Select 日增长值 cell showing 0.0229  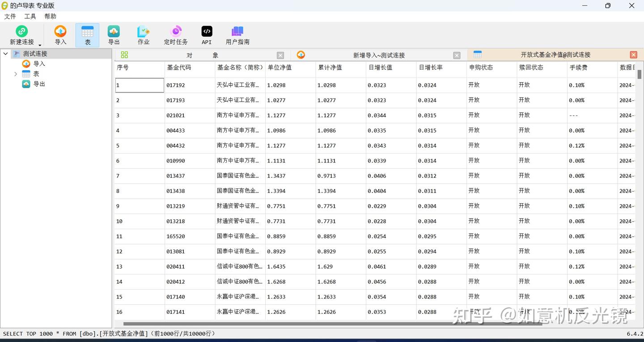coord(391,206)
